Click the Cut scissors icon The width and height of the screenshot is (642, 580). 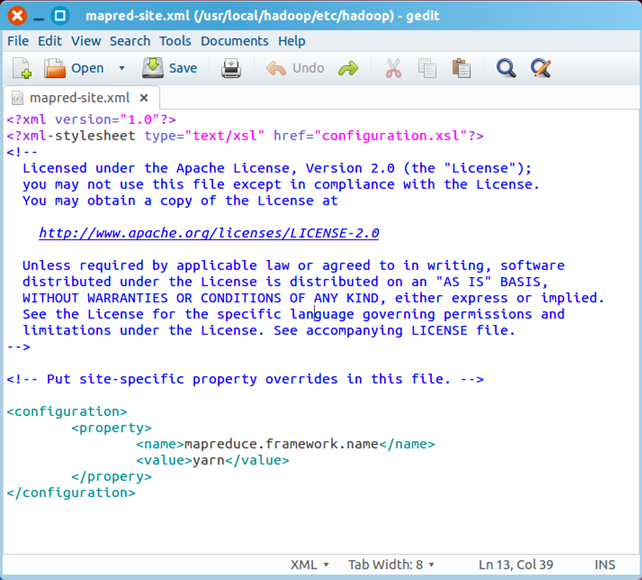tap(393, 68)
